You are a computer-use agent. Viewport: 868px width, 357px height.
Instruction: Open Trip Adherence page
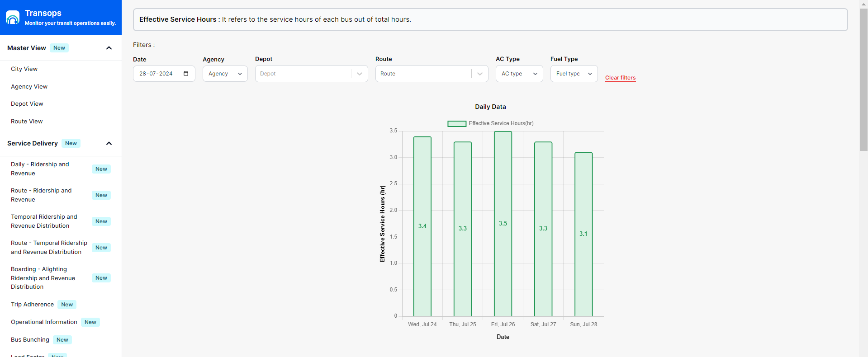click(x=33, y=305)
